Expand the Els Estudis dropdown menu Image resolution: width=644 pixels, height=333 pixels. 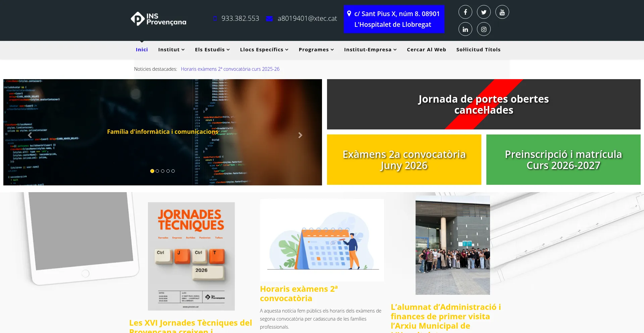pyautogui.click(x=212, y=50)
